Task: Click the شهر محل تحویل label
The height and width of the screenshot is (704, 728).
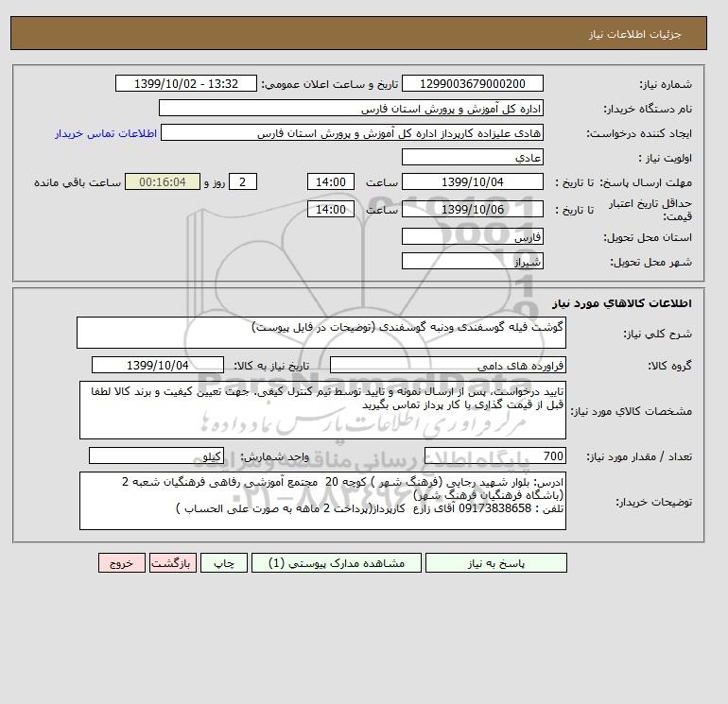Action: pyautogui.click(x=650, y=262)
